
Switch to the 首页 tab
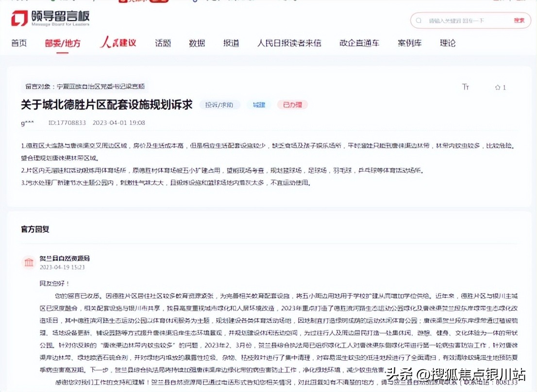click(19, 43)
